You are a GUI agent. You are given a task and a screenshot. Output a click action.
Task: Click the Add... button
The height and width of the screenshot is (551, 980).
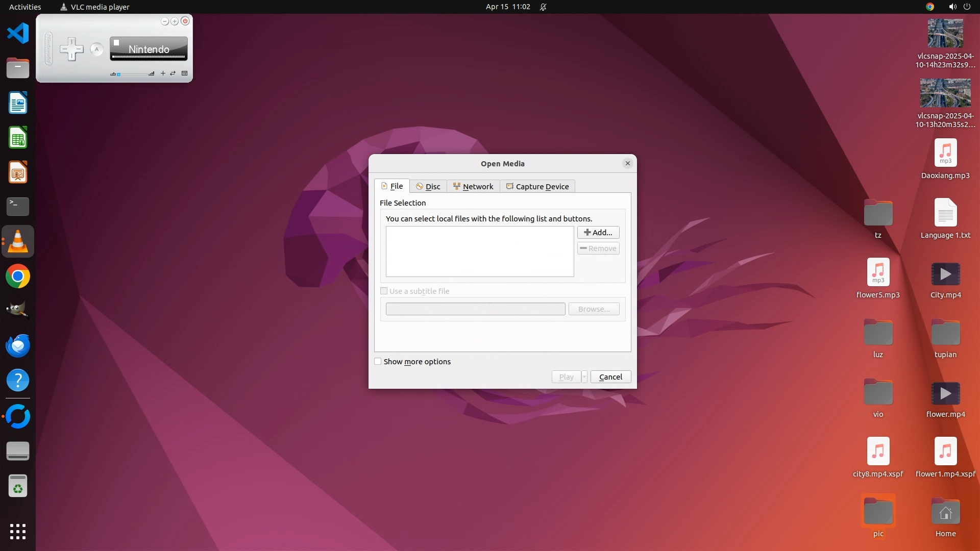pyautogui.click(x=598, y=232)
